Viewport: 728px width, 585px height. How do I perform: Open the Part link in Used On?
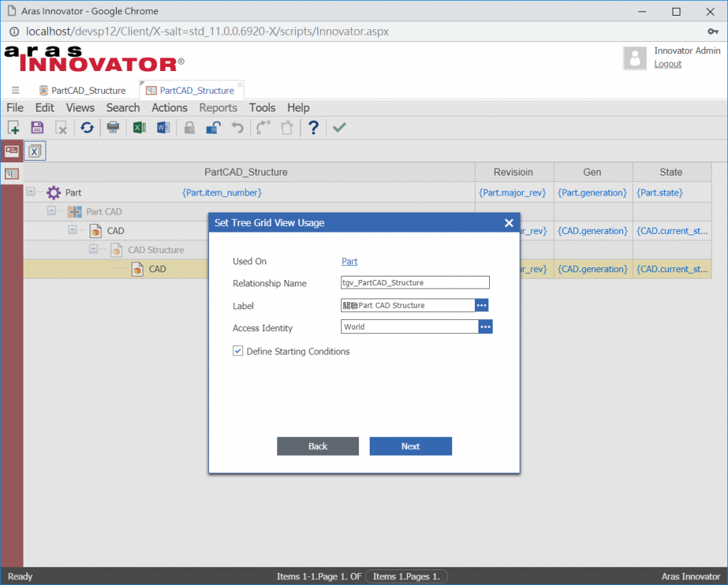tap(350, 262)
